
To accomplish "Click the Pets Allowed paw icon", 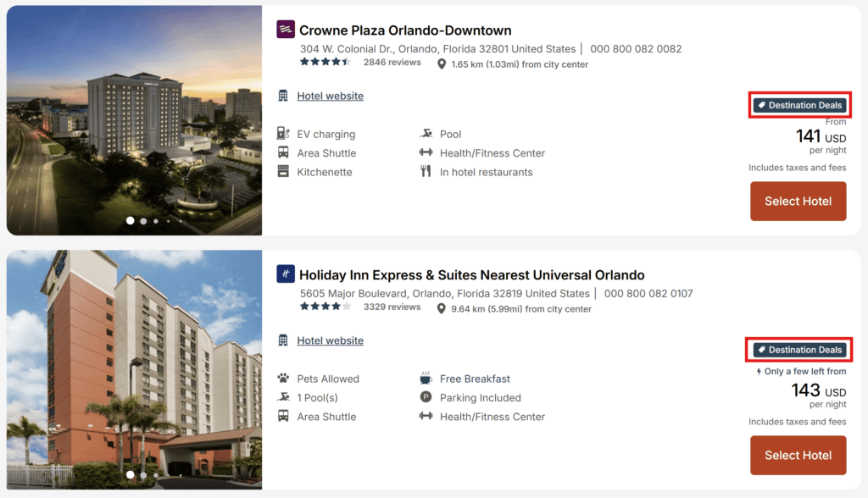I will point(282,378).
